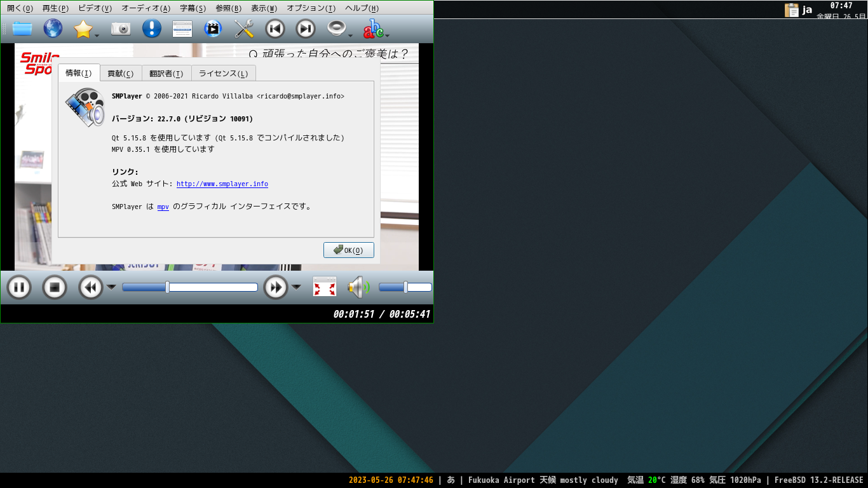This screenshot has height=488, width=868.
Task: Switch to the ライセンス(L) tab
Action: (x=224, y=74)
